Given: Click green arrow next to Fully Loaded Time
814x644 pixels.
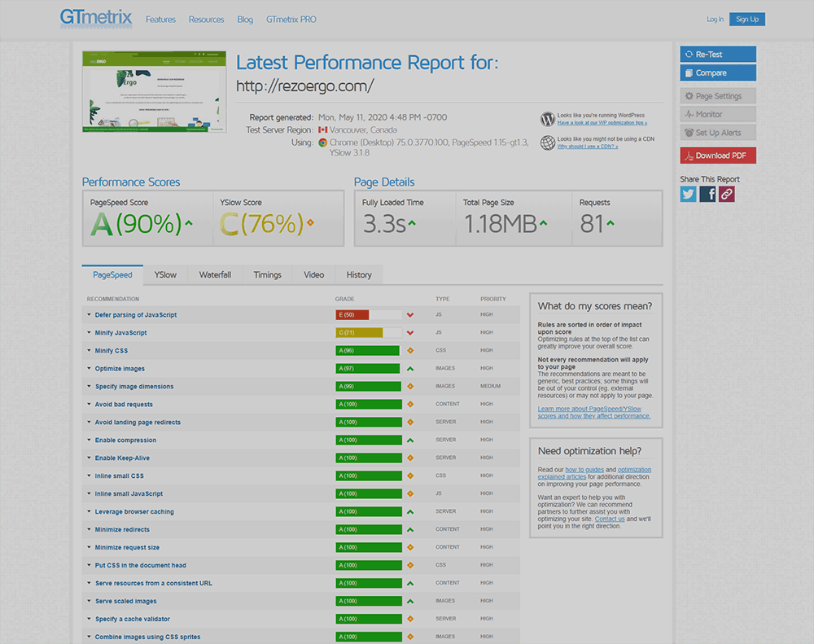Looking at the screenshot, I should pos(412,223).
